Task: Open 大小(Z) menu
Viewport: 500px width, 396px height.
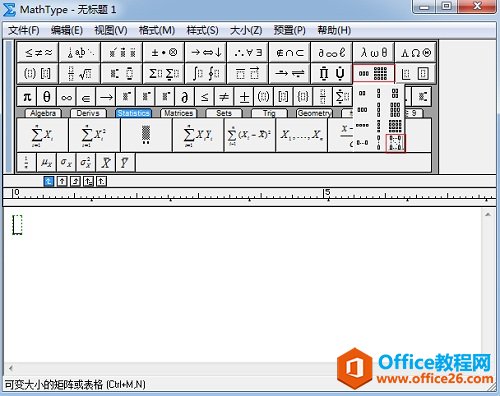Action: point(246,30)
